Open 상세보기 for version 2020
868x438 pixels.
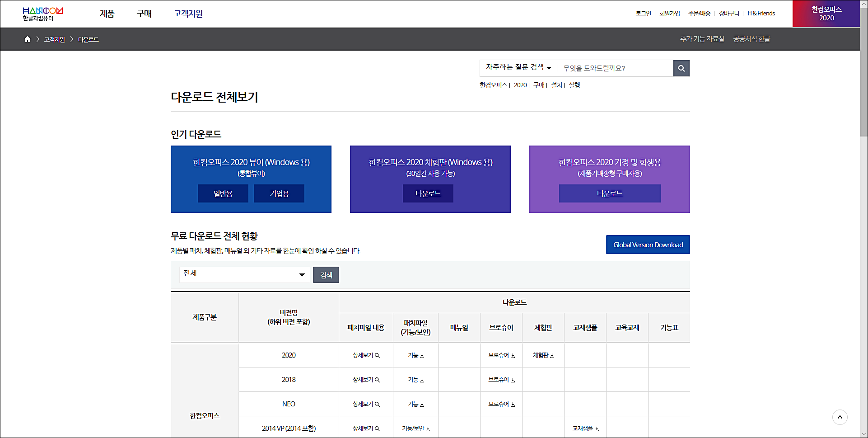pyautogui.click(x=366, y=355)
